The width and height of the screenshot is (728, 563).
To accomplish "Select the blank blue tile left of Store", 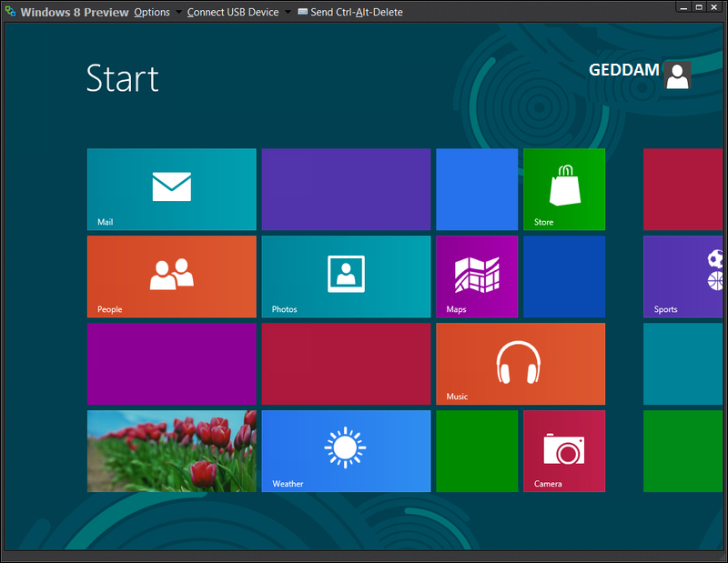I will [x=477, y=189].
